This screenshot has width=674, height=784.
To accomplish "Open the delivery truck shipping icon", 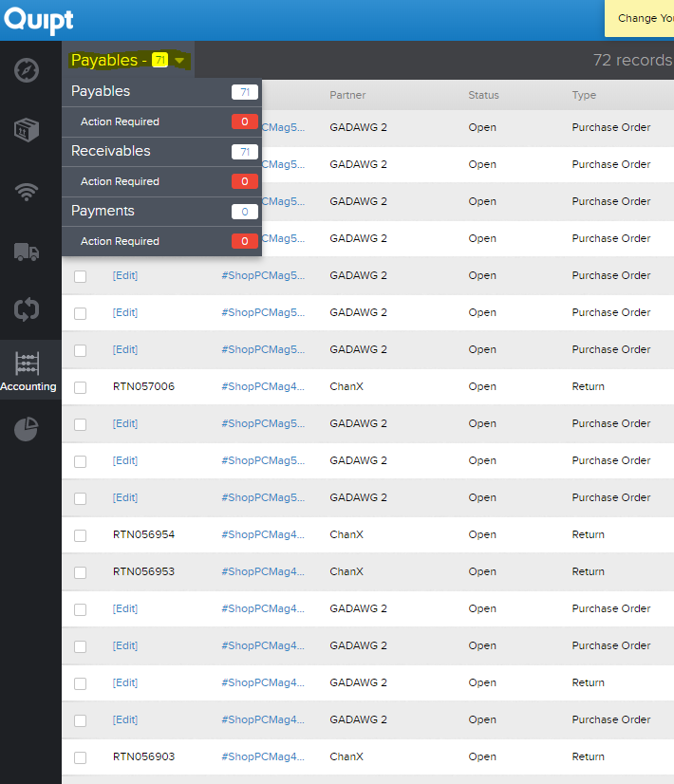I will click(x=27, y=252).
